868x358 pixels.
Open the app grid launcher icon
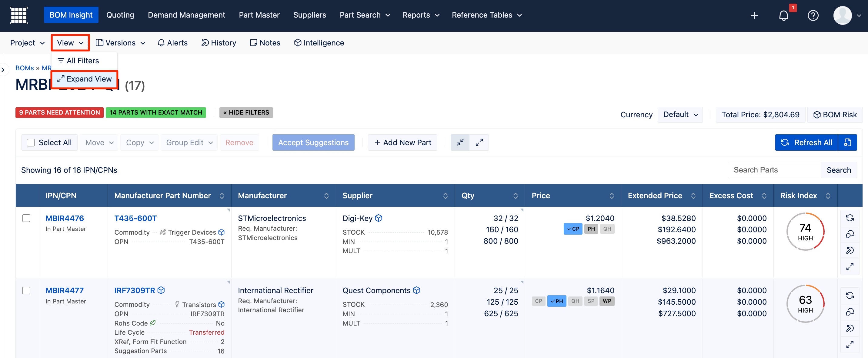18,15
